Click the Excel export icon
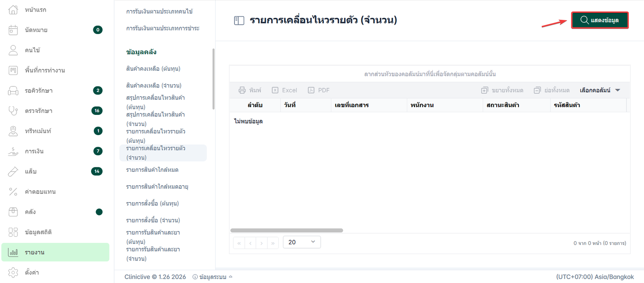The width and height of the screenshot is (644, 283). point(275,90)
